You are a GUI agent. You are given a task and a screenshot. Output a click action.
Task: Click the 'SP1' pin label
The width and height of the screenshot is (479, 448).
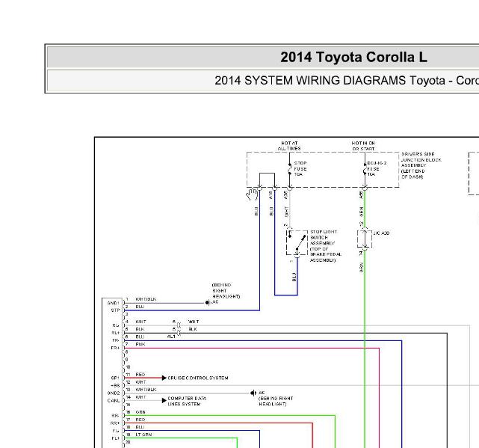click(115, 378)
